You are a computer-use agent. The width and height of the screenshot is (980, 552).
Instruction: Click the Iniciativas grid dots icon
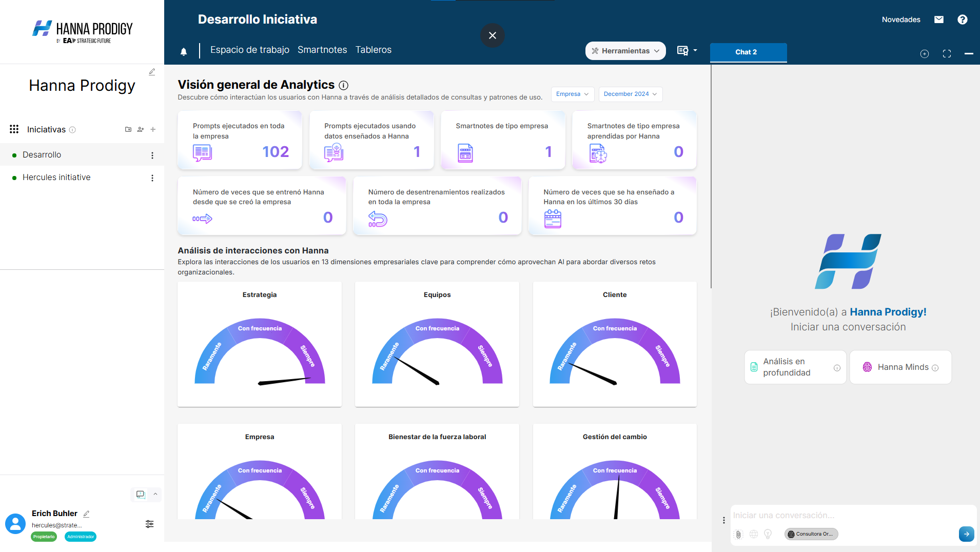pyautogui.click(x=14, y=129)
